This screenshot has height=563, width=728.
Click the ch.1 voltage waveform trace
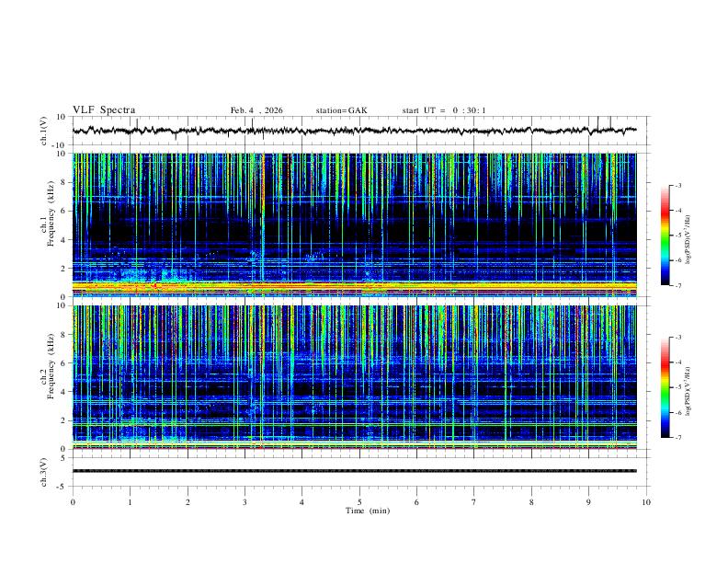click(x=354, y=131)
